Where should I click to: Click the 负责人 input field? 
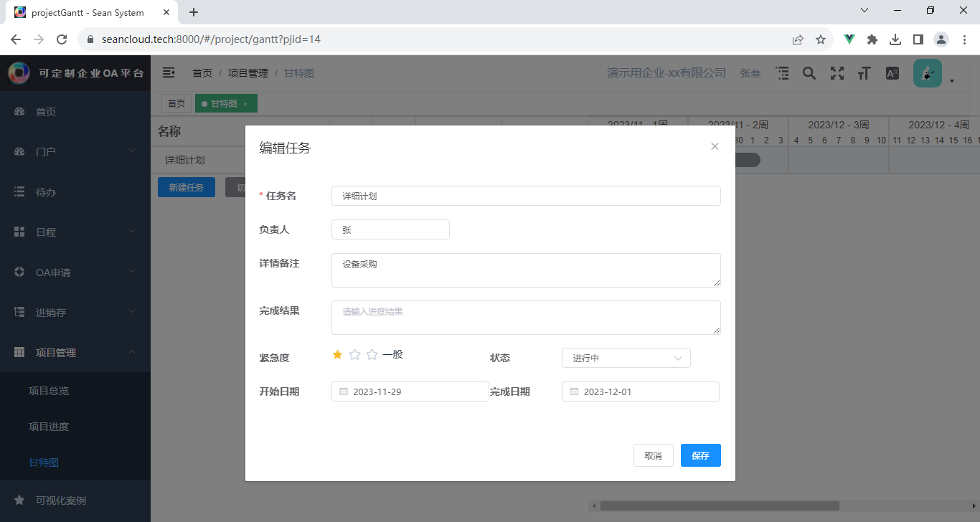pyautogui.click(x=390, y=229)
